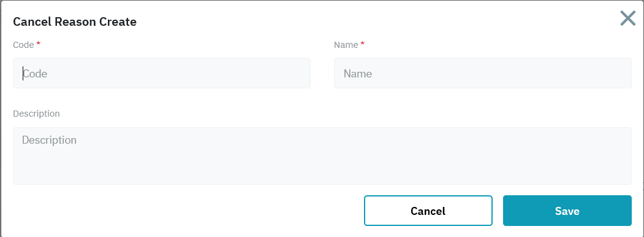Click the Description label text
Viewport: 644px width, 237px height.
[37, 114]
